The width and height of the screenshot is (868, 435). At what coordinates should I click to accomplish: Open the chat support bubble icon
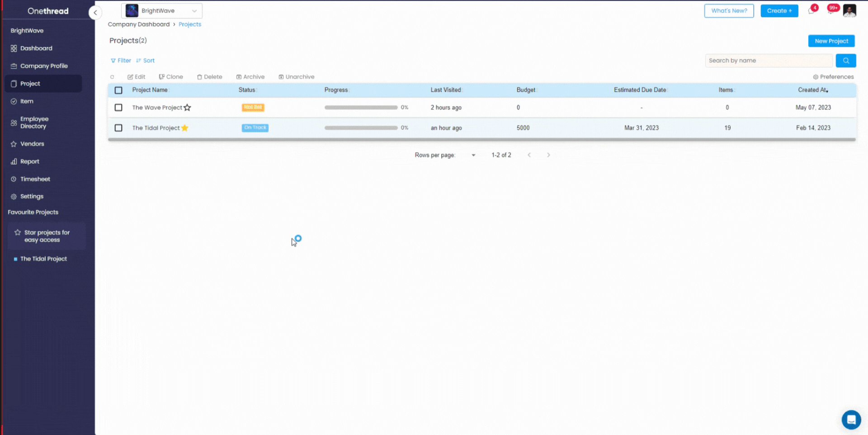(851, 420)
